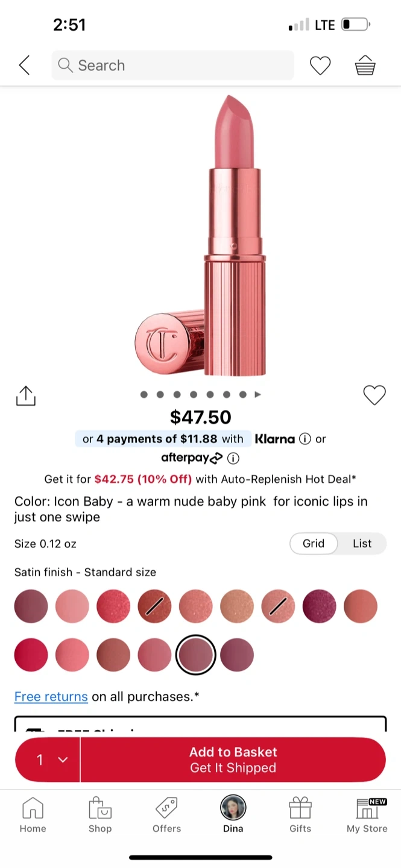401x868 pixels.
Task: Open the shopping basket icon
Action: point(365,65)
